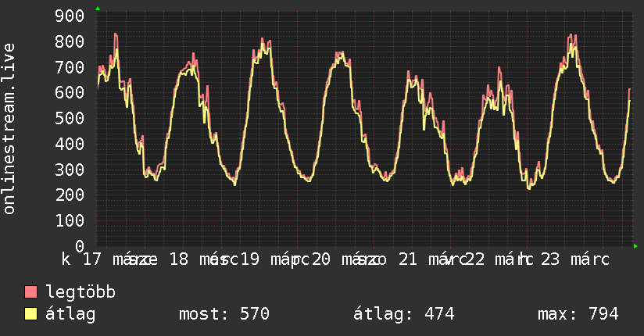Screen dimensions: 644x336
Task: Click the '21' date label on x-axis
Action: pyautogui.click(x=408, y=259)
